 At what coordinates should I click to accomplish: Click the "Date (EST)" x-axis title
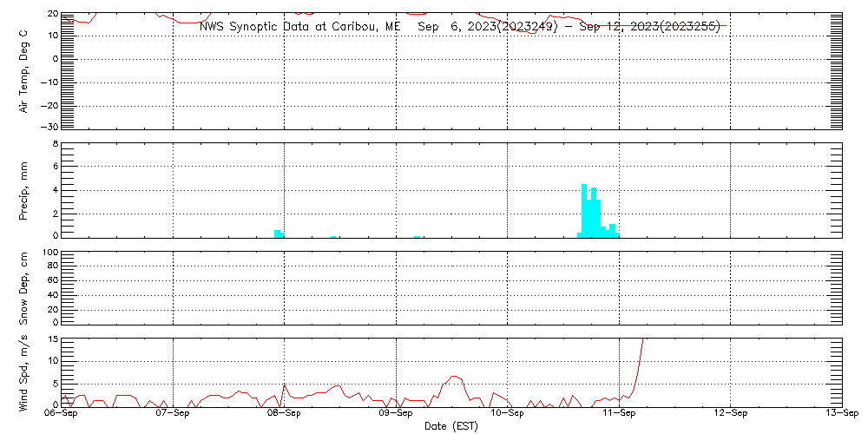coord(451,426)
